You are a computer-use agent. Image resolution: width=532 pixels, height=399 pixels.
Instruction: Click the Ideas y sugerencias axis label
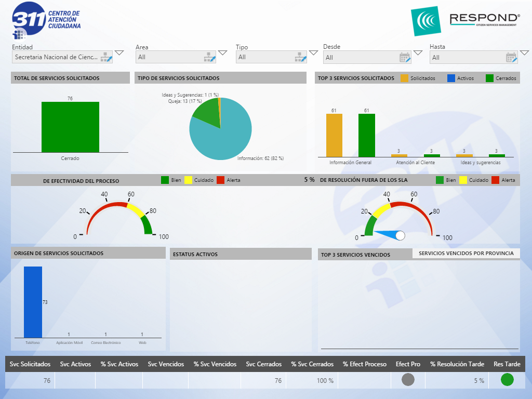point(481,163)
